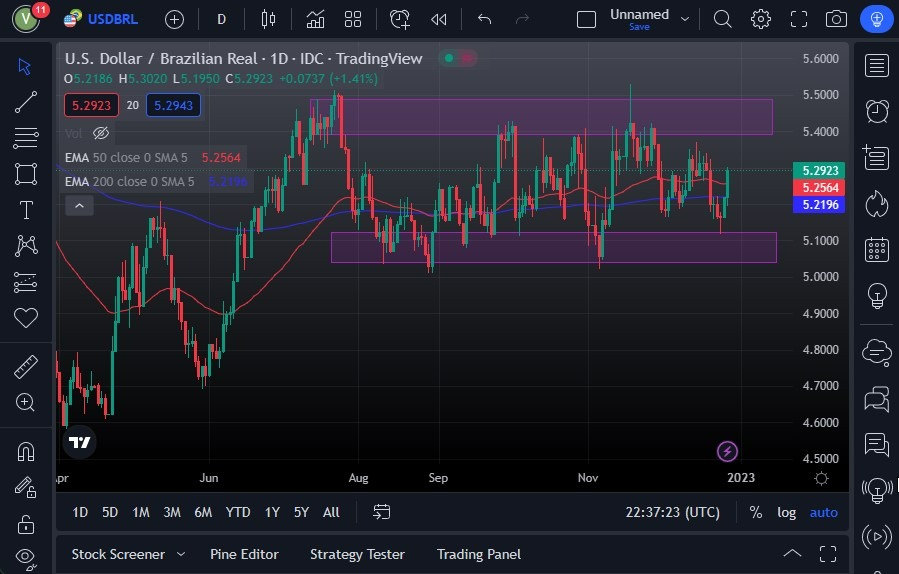Select the arrow cursor tool

tap(25, 67)
